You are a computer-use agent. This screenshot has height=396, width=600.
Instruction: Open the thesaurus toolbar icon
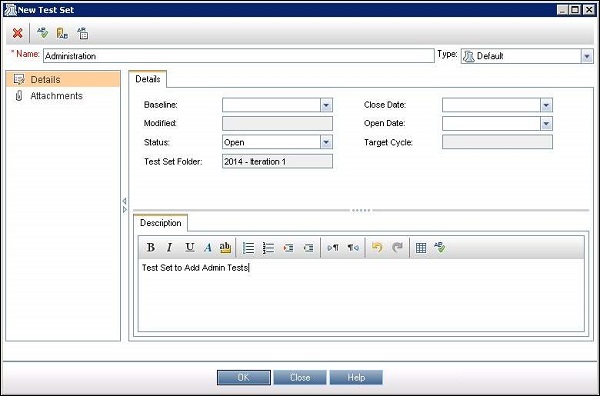[x=62, y=33]
